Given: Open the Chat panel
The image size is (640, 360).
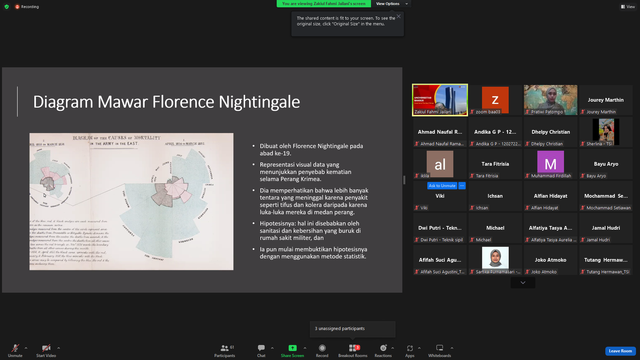Looking at the screenshot, I should tap(261, 350).
